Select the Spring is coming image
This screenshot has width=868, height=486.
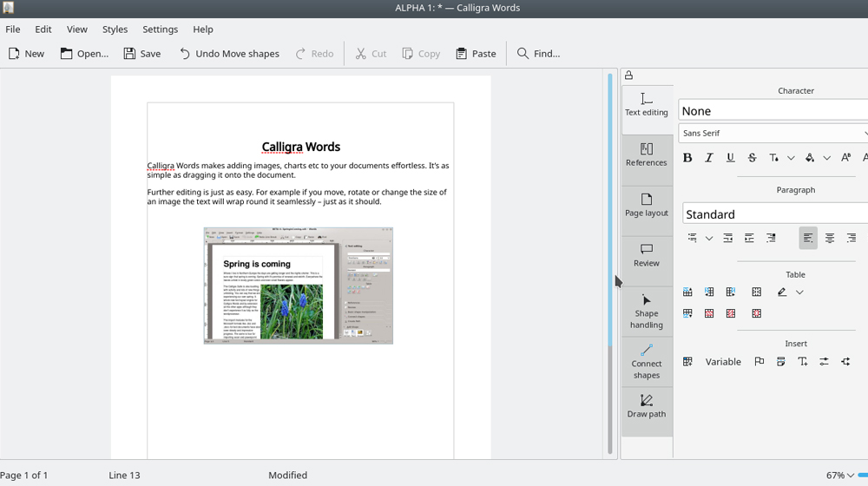(x=299, y=286)
